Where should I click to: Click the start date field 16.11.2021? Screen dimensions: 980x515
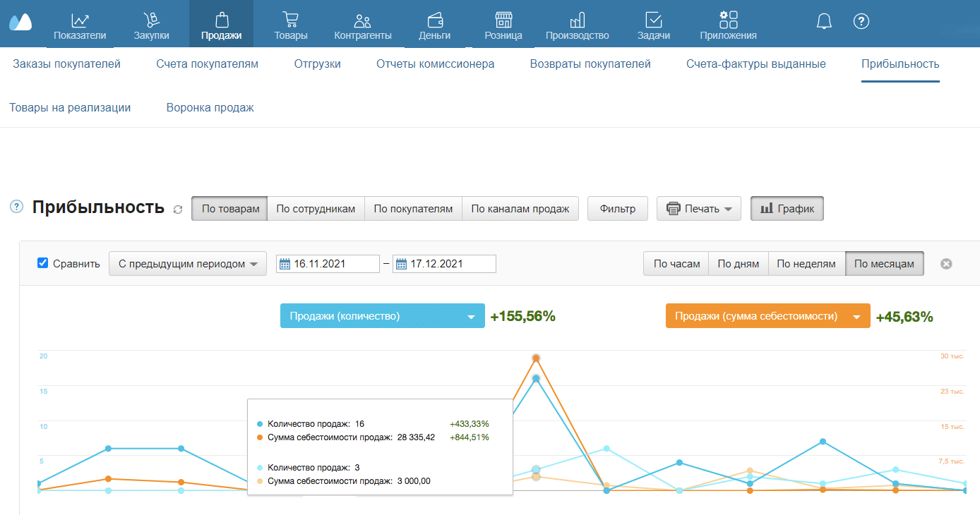[328, 264]
